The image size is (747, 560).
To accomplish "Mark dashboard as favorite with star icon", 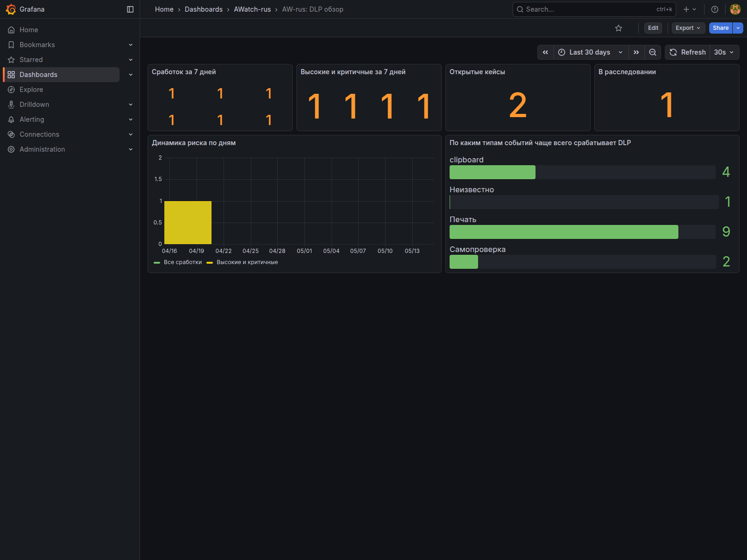I will coord(619,28).
